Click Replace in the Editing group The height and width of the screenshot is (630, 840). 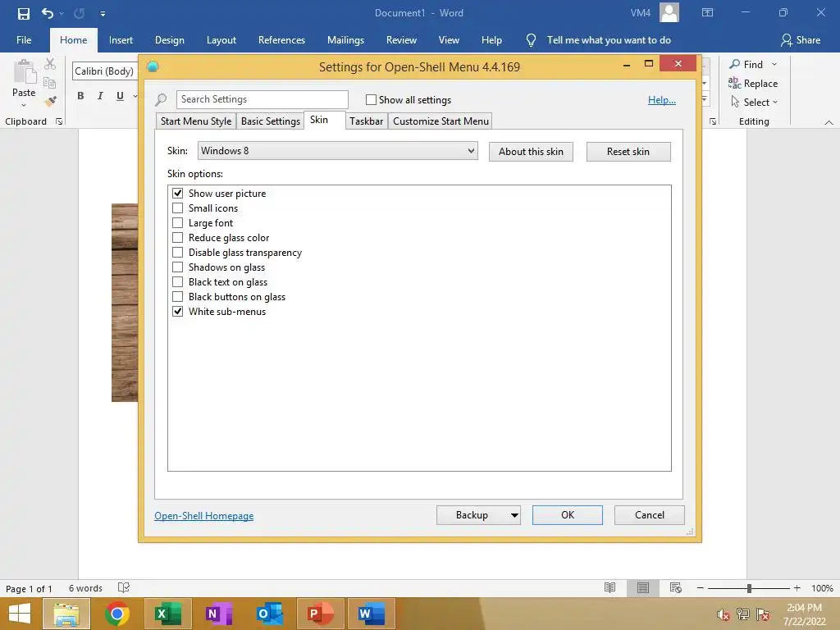tap(753, 83)
